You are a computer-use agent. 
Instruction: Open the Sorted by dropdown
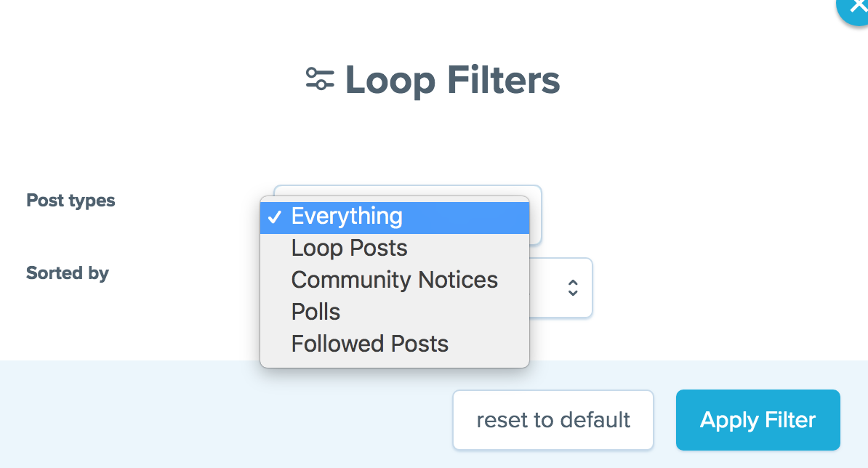[560, 288]
